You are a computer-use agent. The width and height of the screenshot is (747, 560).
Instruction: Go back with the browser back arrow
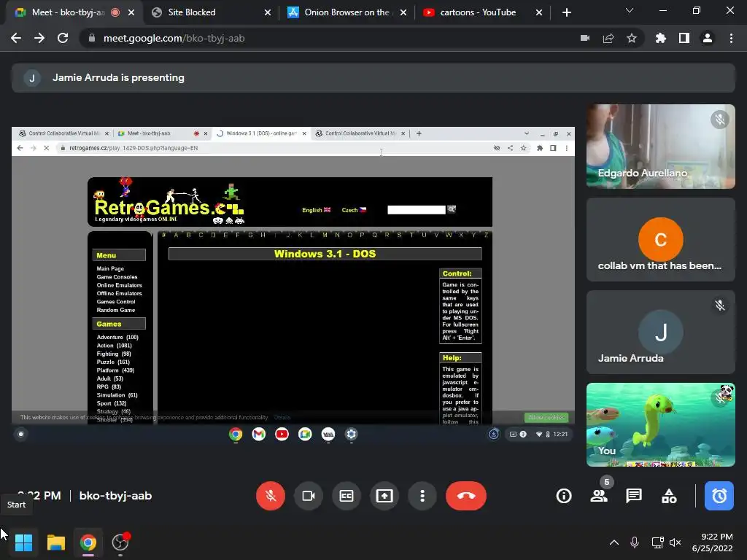(16, 38)
